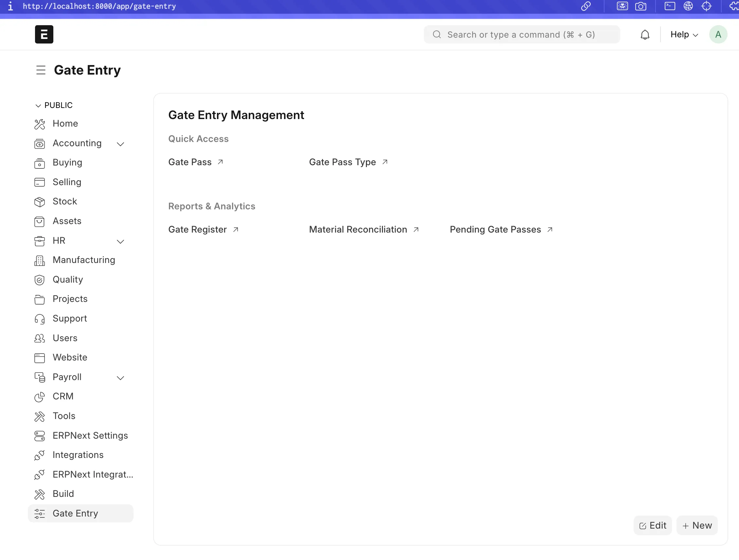Click the Stock box icon
This screenshot has width=739, height=560.
pos(39,202)
